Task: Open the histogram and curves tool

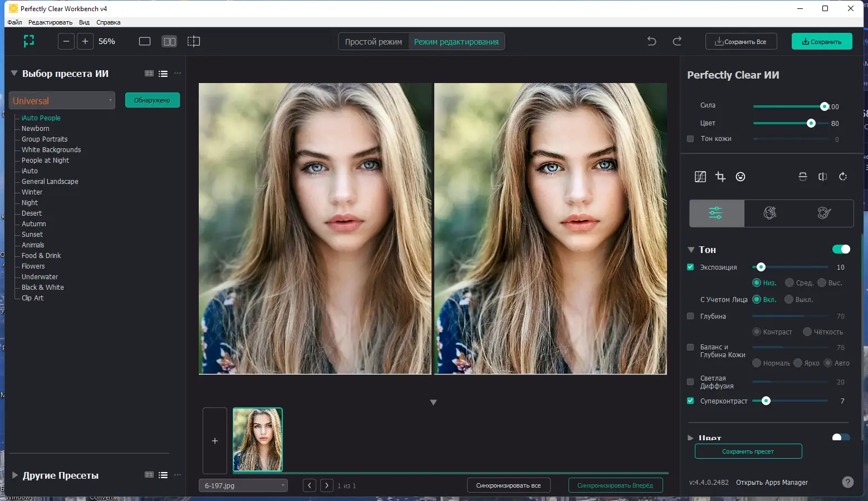Action: [700, 177]
